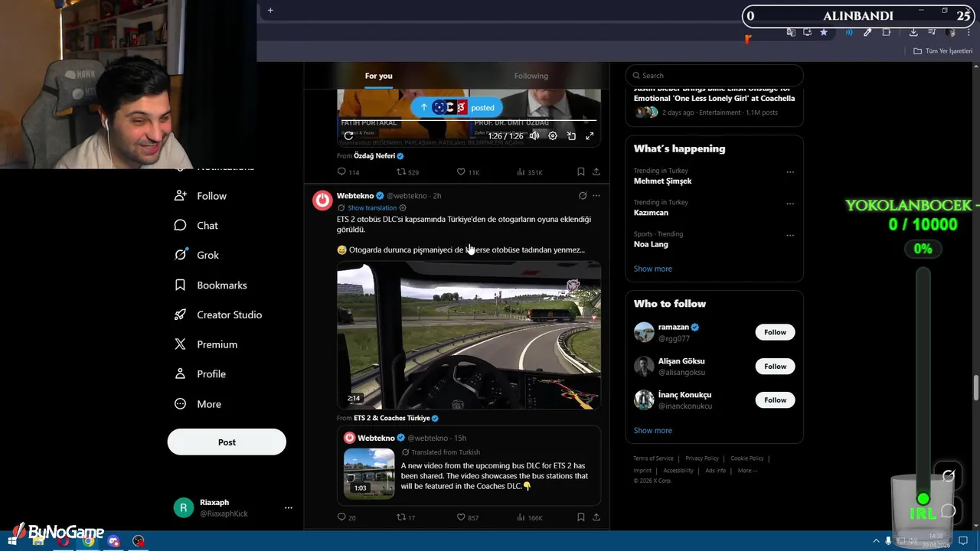Replay the finished video in the top post
Image resolution: width=980 pixels, height=551 pixels.
click(348, 135)
